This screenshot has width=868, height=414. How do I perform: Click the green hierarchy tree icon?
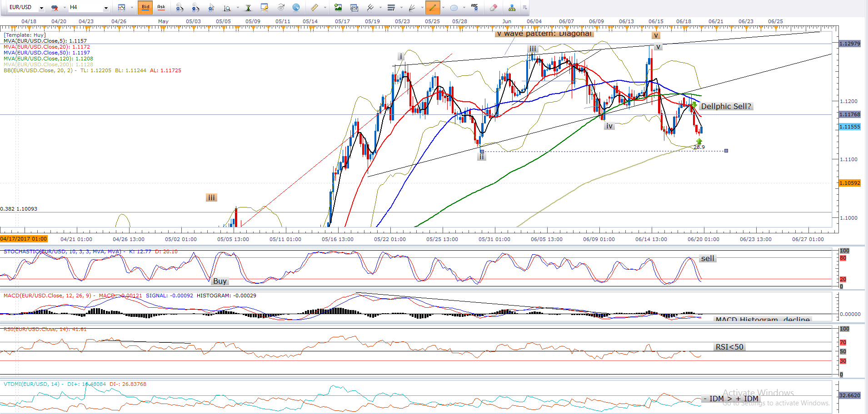pyautogui.click(x=512, y=7)
